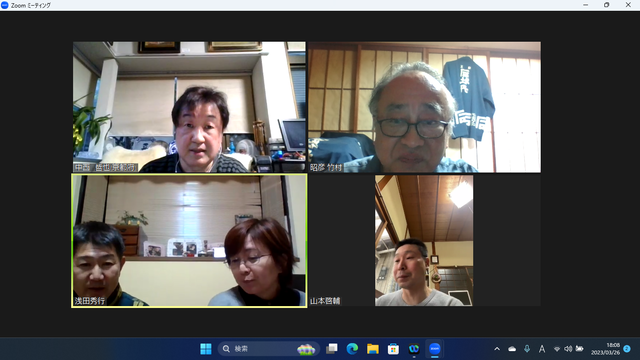Select the 山本啓輔 video tile
Viewport: 640px width, 360px height.
(424, 241)
